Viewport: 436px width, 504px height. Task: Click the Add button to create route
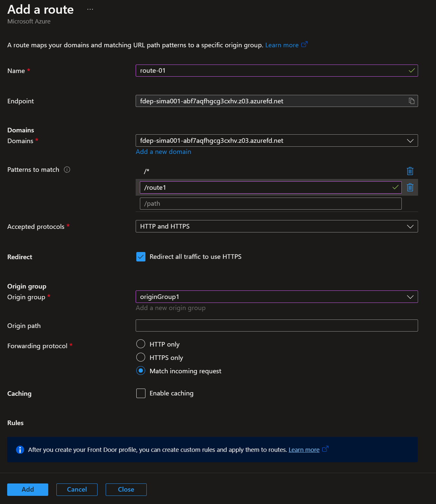coord(27,489)
